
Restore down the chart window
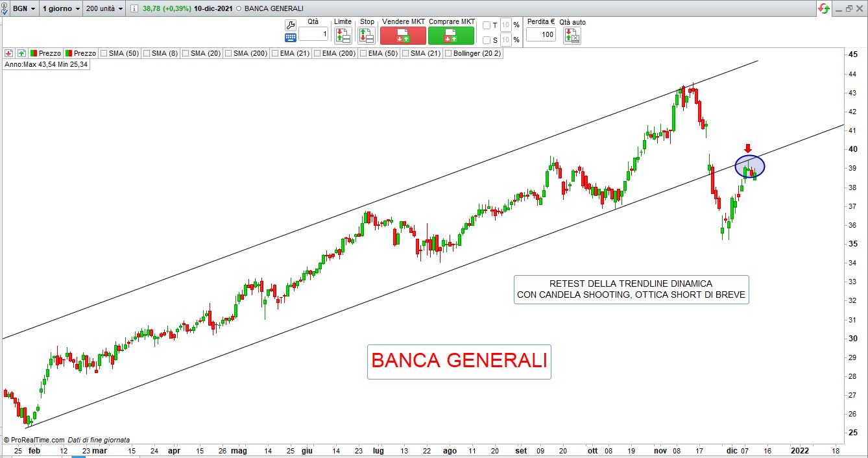pyautogui.click(x=849, y=8)
